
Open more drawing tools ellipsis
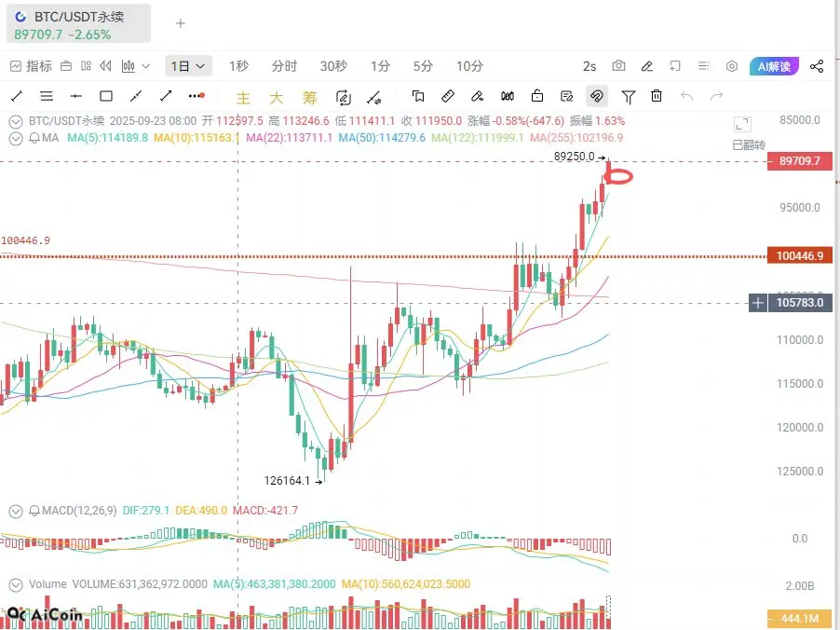[x=196, y=96]
